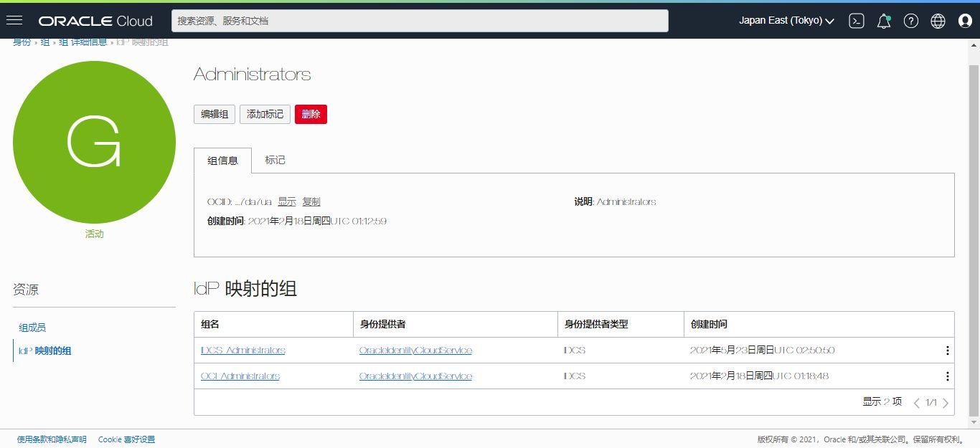Click the 身份 breadcrumb link

point(22,42)
